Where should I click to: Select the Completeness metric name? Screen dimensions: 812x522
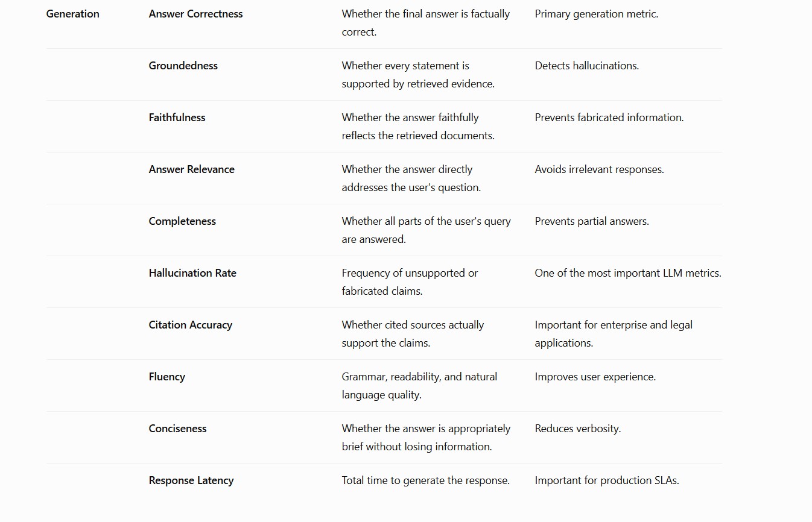tap(182, 221)
